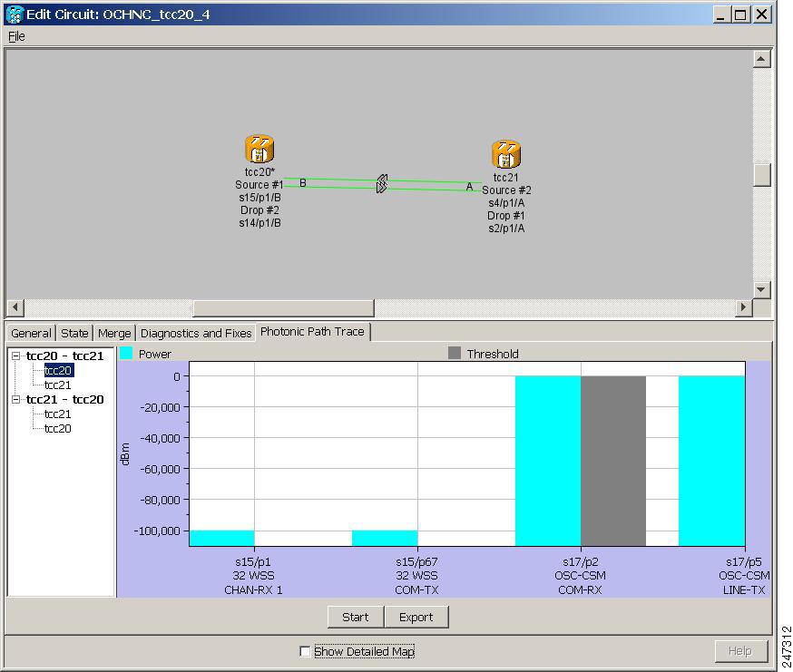Click the tcc21 node icon on the map
The image size is (793, 672).
click(505, 154)
